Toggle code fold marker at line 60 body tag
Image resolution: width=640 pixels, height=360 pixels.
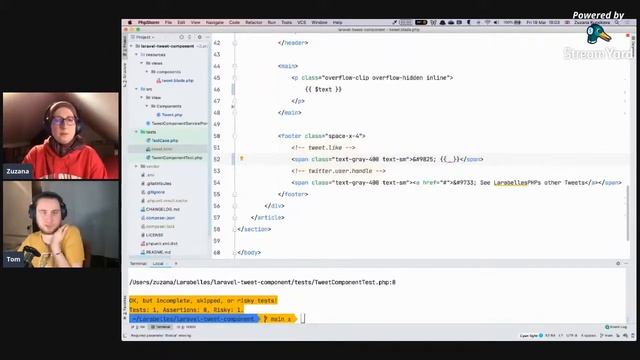tap(235, 253)
